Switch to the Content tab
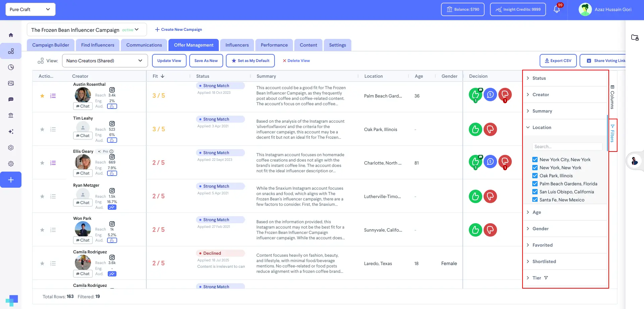Viewport: 644px width, 309px height. (308, 45)
